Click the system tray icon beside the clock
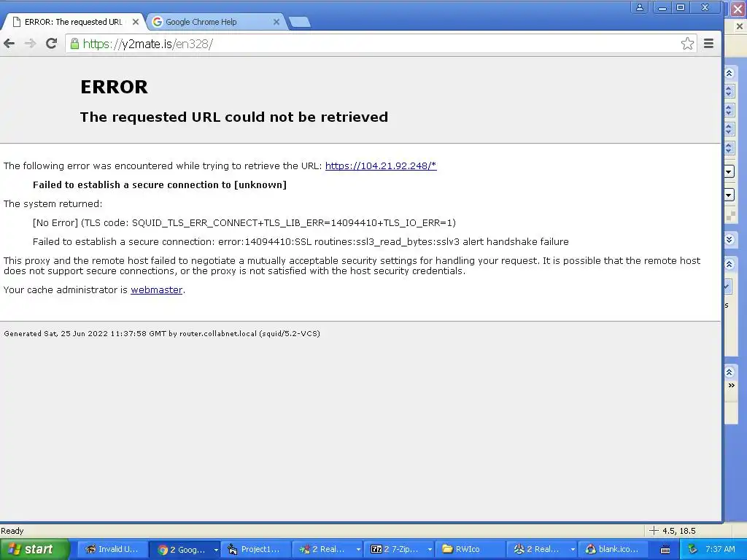The height and width of the screenshot is (560, 747). tap(692, 550)
